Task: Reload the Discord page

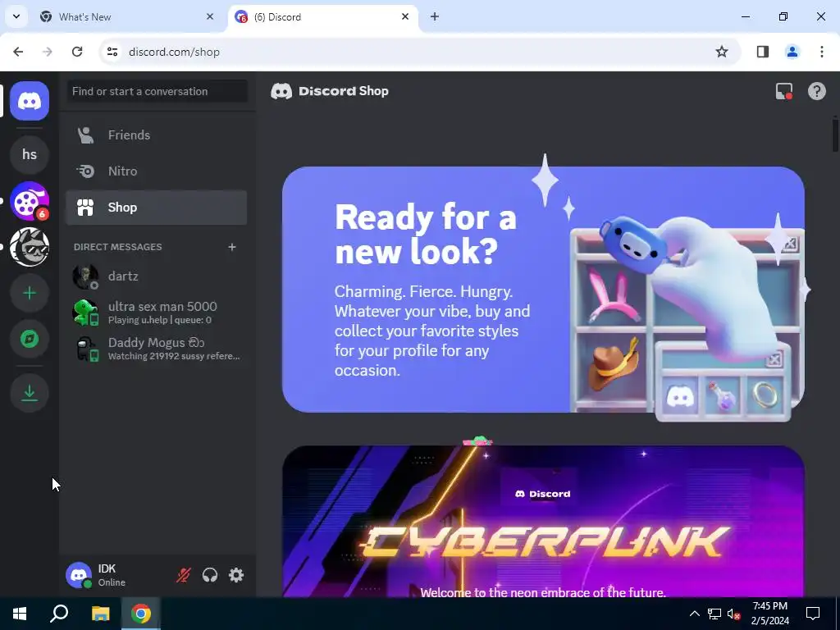Action: pyautogui.click(x=77, y=52)
